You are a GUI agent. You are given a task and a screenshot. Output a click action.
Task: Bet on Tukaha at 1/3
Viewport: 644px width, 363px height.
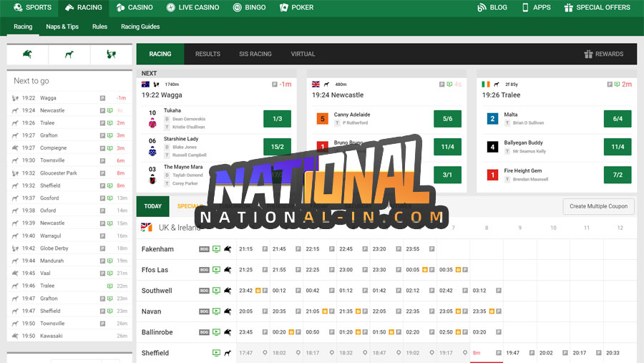(x=277, y=118)
